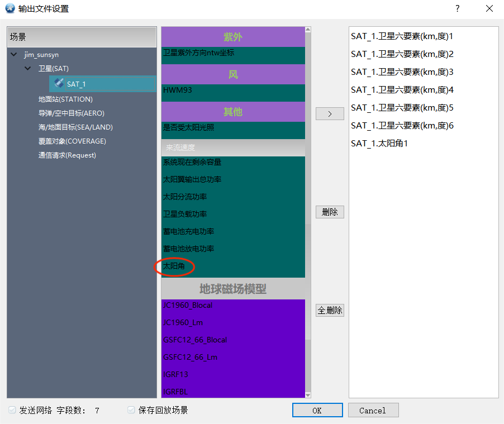Click the 删除 button
This screenshot has width=504, height=424.
tap(330, 212)
